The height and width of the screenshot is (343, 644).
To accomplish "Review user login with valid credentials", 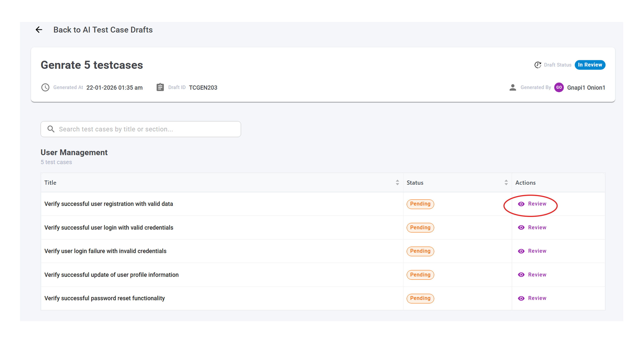I will pos(537,227).
